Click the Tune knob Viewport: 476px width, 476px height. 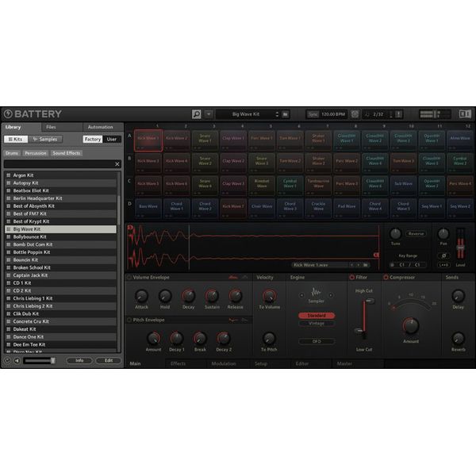(395, 234)
